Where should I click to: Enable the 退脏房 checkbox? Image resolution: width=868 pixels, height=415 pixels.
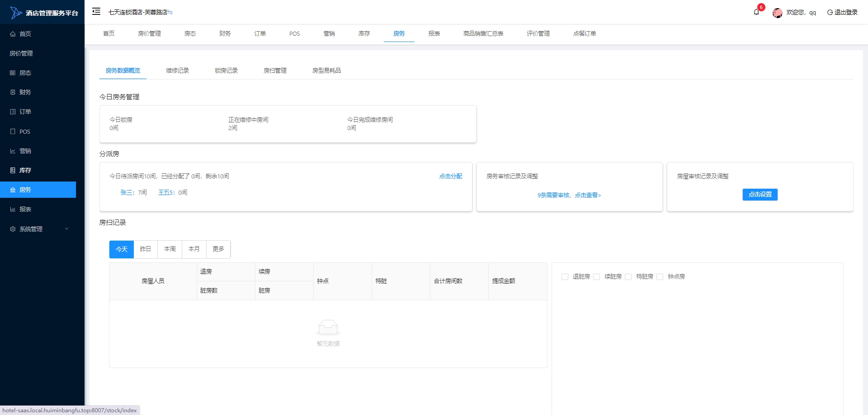(x=565, y=277)
